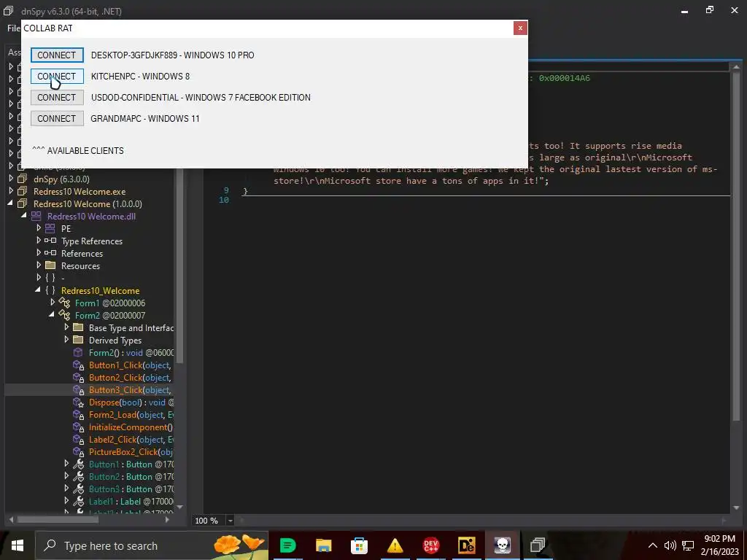Collapse the Form2 class node
The width and height of the screenshot is (747, 560).
click(x=52, y=315)
